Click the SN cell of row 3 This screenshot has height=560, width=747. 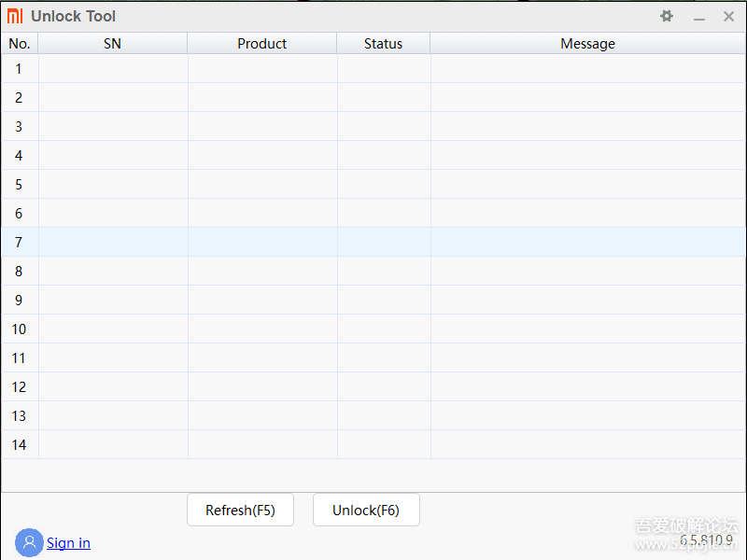pos(112,127)
